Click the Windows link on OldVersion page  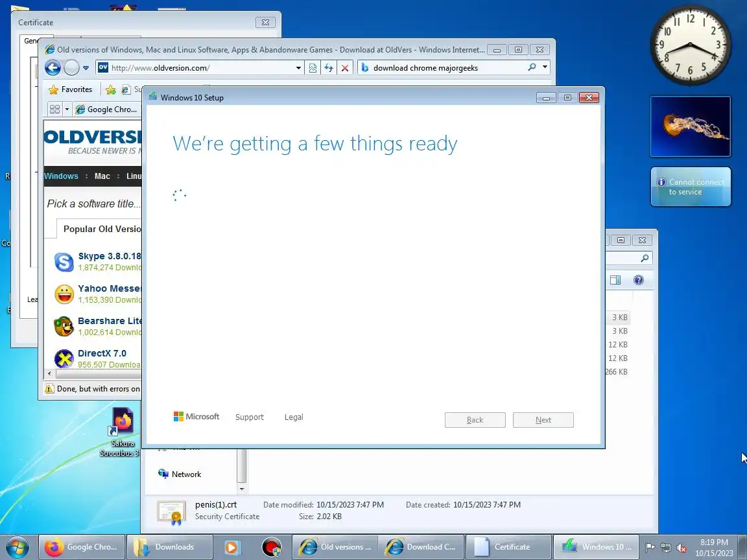pos(61,176)
